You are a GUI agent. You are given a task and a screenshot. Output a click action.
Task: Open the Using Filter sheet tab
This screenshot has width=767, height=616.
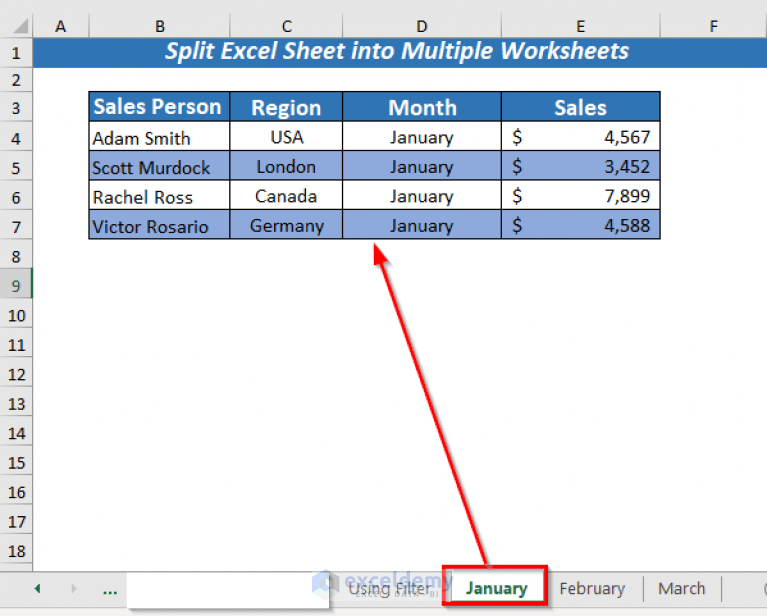tap(389, 588)
